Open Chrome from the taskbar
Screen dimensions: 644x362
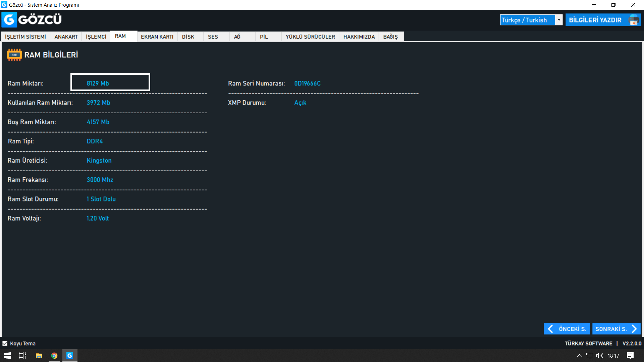(x=54, y=356)
